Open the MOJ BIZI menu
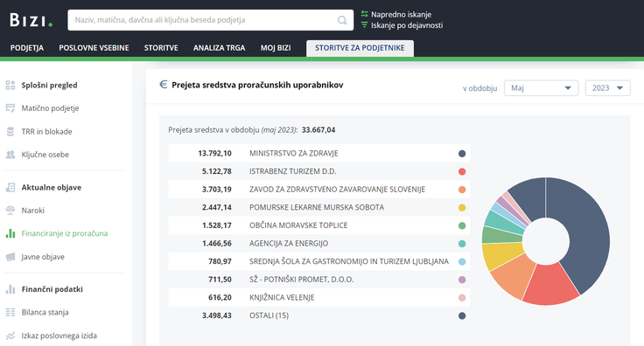This screenshot has width=644, height=346. pos(276,48)
